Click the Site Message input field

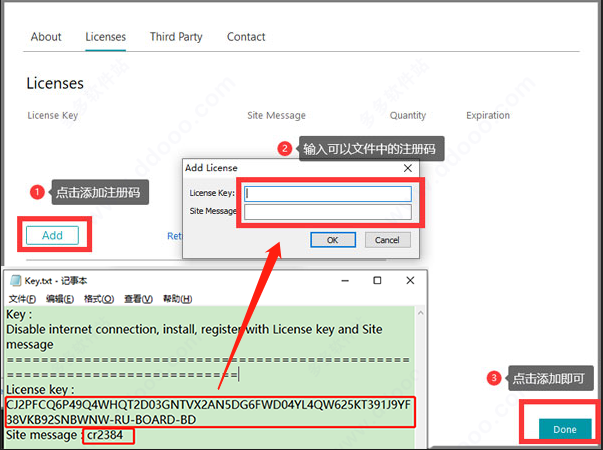[x=328, y=212]
